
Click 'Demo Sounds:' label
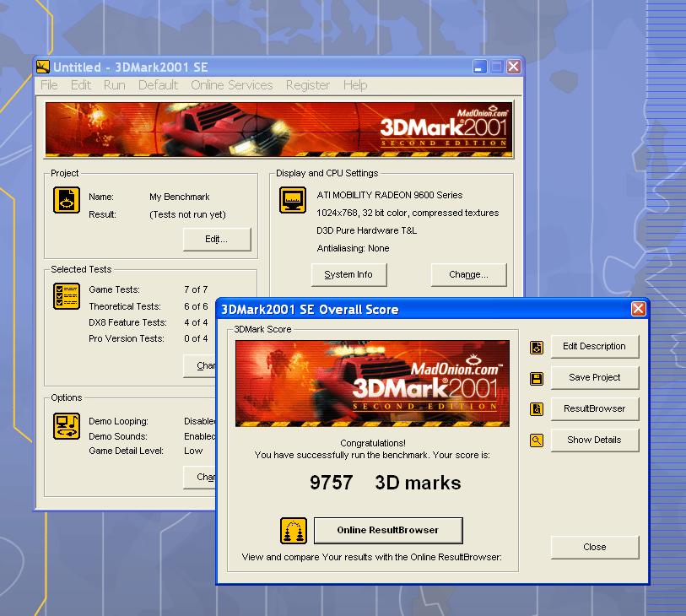(x=117, y=436)
